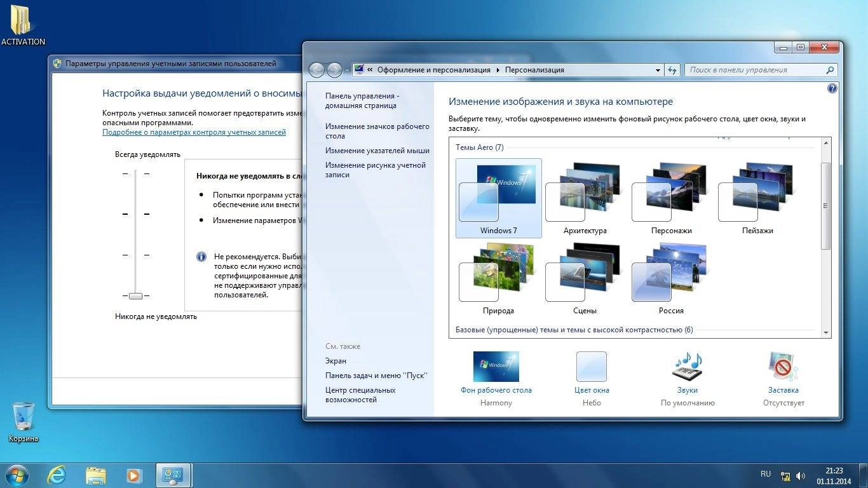Open Изменение указателей мыши
The width and height of the screenshot is (868, 488).
pos(377,151)
